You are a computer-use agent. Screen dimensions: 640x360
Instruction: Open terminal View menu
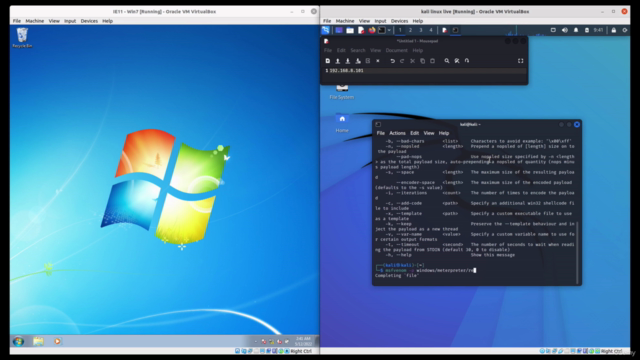click(429, 133)
